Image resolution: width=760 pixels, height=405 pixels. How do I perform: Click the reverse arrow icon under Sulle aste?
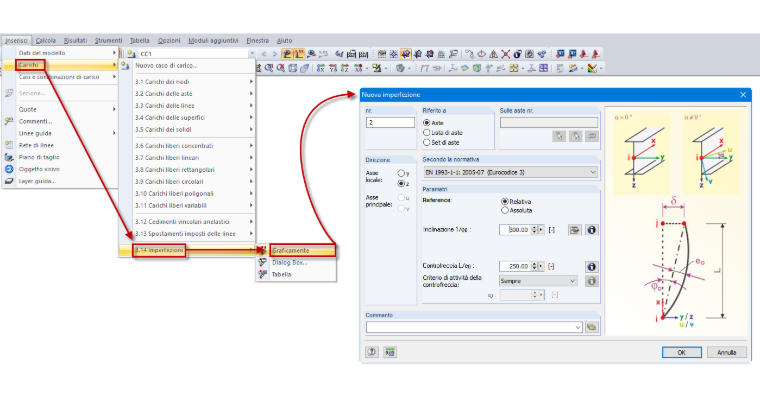coord(592,137)
